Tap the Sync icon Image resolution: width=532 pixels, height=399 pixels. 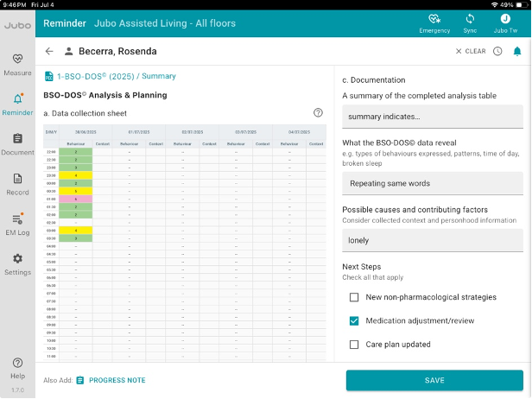[470, 19]
